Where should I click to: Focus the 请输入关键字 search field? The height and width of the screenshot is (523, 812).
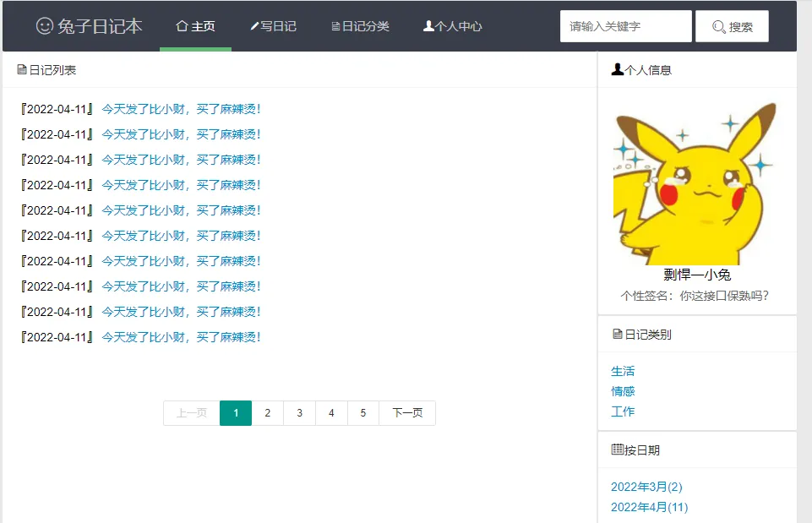pyautogui.click(x=625, y=26)
